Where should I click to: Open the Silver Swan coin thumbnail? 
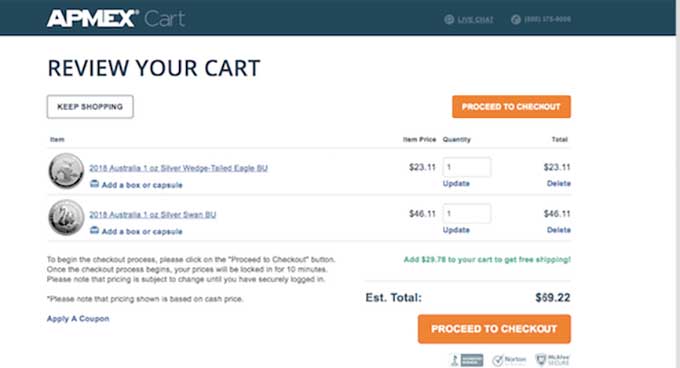[x=66, y=218]
